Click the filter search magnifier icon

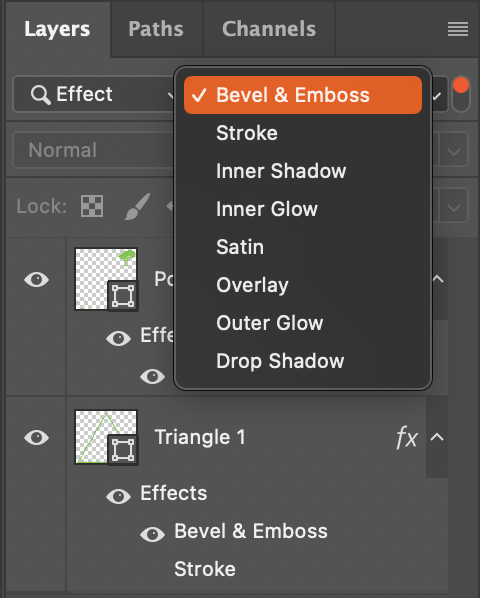(x=40, y=95)
